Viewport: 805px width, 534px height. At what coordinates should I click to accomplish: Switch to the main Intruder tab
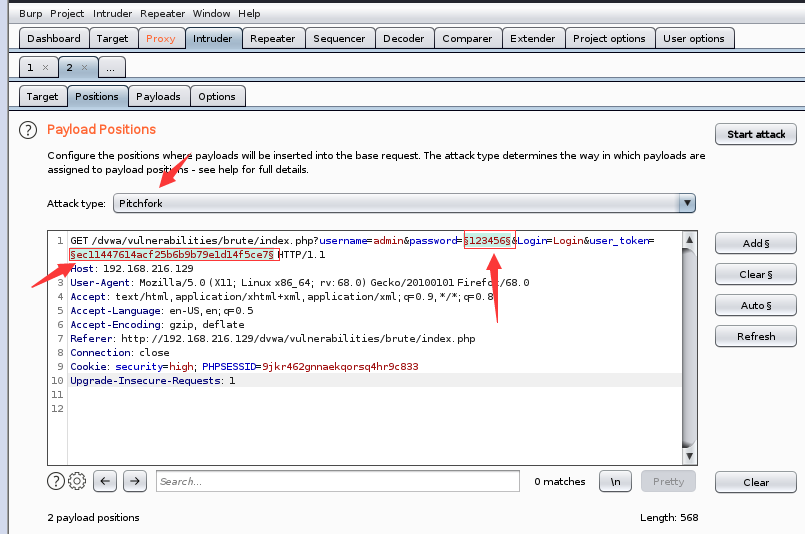pos(213,39)
